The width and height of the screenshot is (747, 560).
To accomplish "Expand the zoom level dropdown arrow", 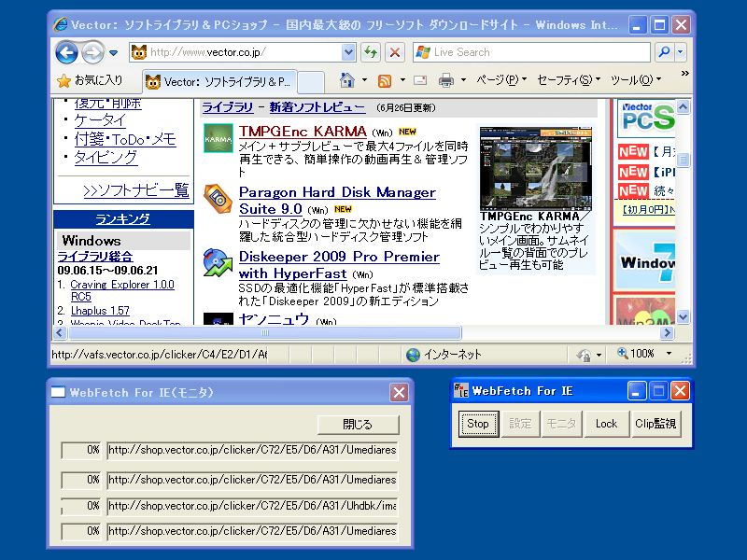I will [669, 354].
